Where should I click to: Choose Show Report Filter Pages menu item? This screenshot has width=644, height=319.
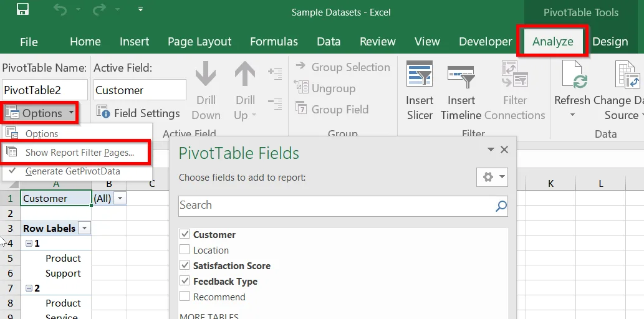pos(76,152)
